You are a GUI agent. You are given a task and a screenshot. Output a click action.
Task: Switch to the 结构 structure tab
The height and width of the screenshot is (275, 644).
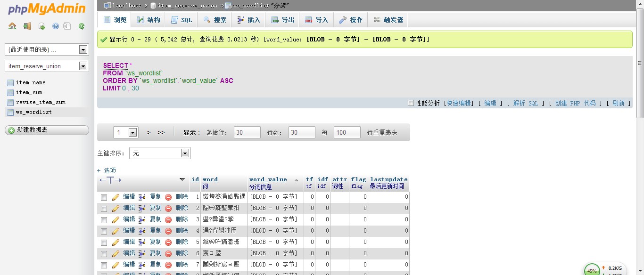pos(149,20)
